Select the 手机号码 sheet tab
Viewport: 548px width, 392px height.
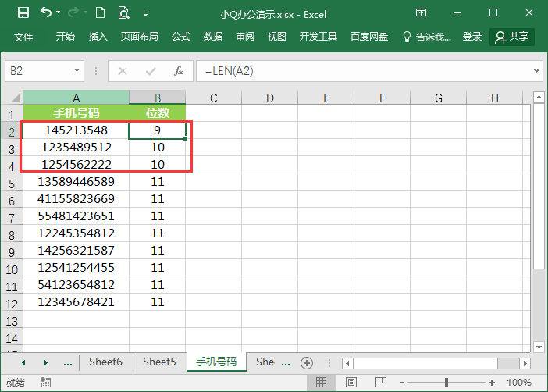coord(216,362)
